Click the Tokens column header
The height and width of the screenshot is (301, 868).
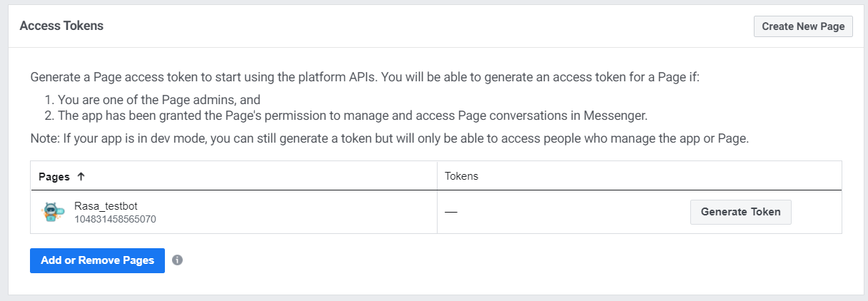pos(461,176)
